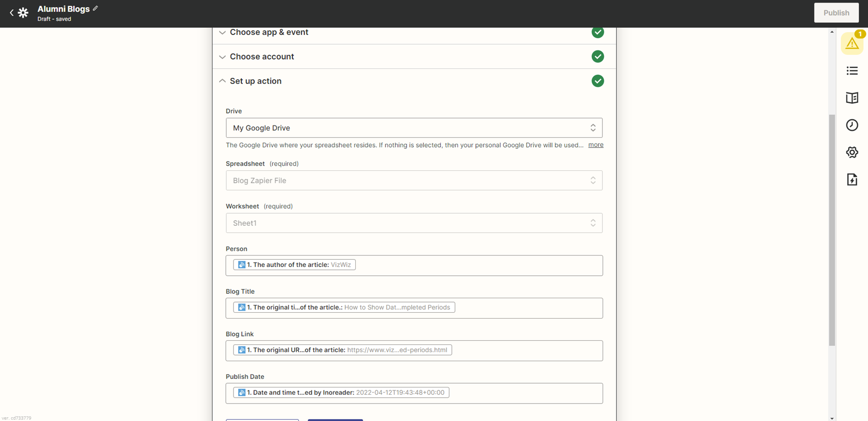
Task: Click the scrollbar down arrow
Action: click(832, 418)
